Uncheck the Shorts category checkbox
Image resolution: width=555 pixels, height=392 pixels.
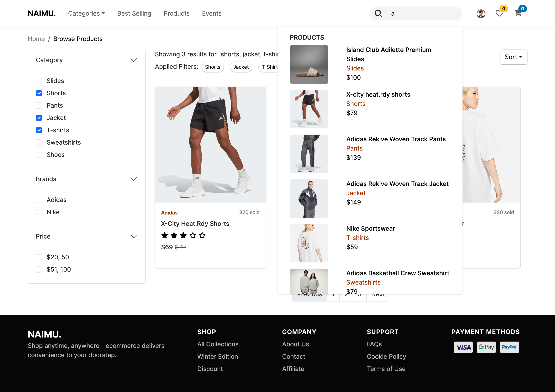tap(39, 93)
